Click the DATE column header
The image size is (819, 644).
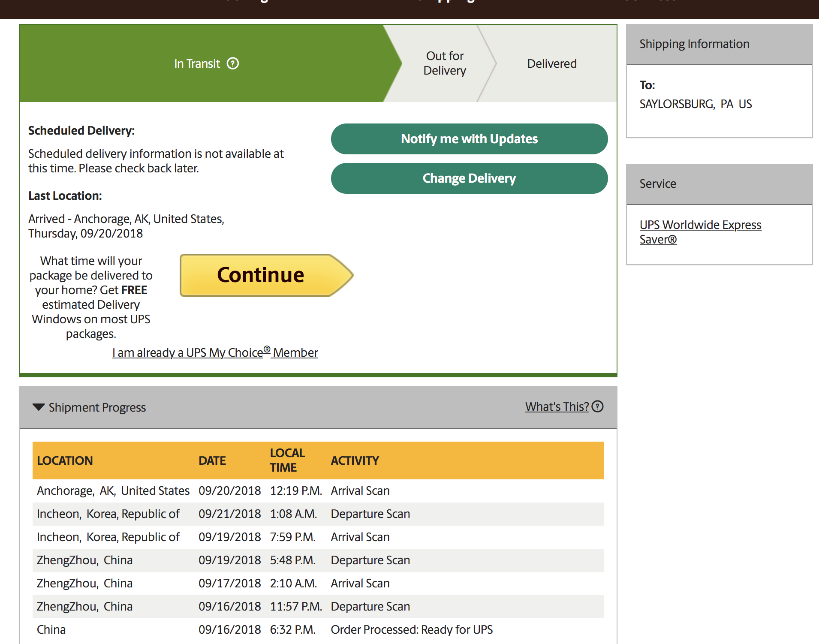tap(212, 460)
